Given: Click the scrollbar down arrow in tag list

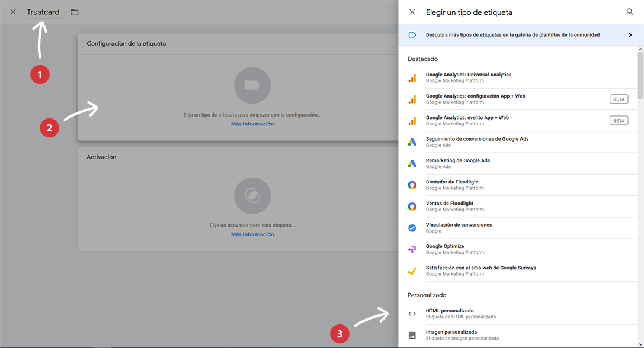Looking at the screenshot, I should tap(640, 344).
